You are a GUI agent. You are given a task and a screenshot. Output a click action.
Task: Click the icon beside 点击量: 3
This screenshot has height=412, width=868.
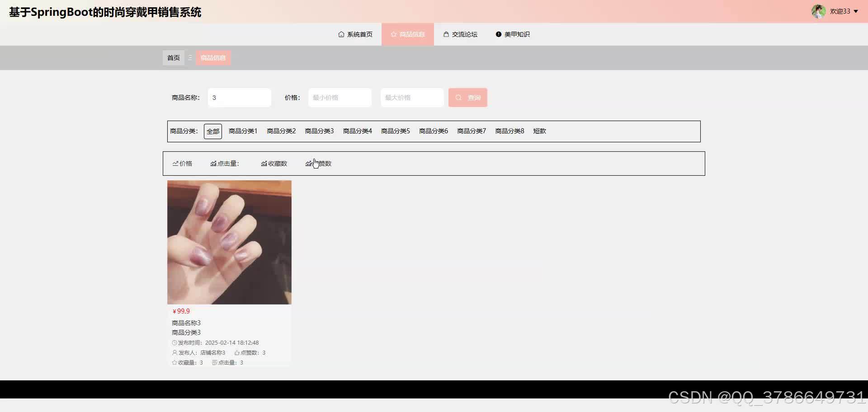click(x=215, y=363)
